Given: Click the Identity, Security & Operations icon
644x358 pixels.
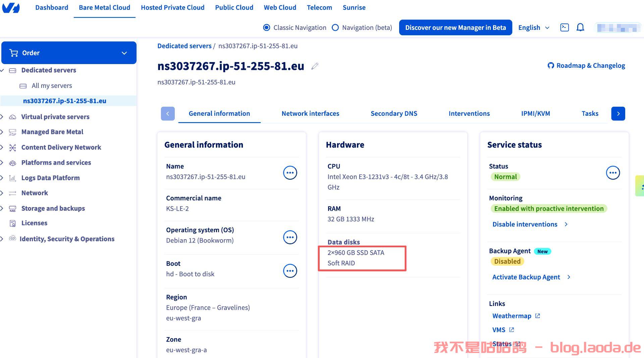Looking at the screenshot, I should click(x=12, y=239).
